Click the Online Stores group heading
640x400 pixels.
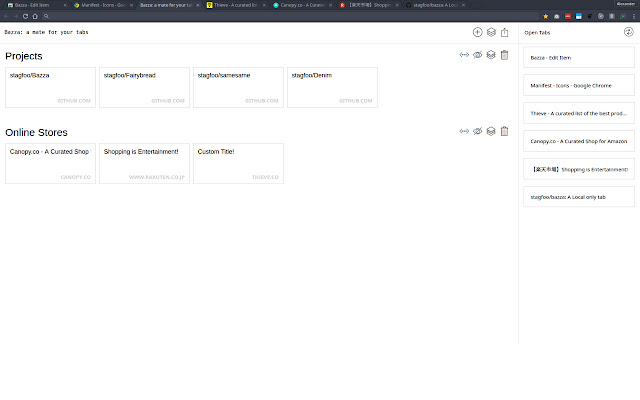[36, 132]
